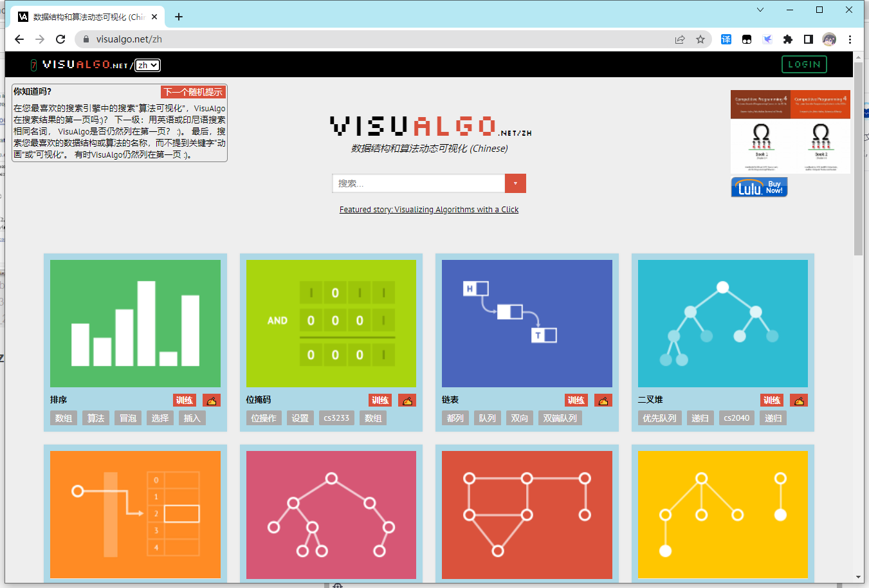Viewport: 869px width, 588px height.
Task: Click the 算法 tag
Action: pyautogui.click(x=96, y=418)
